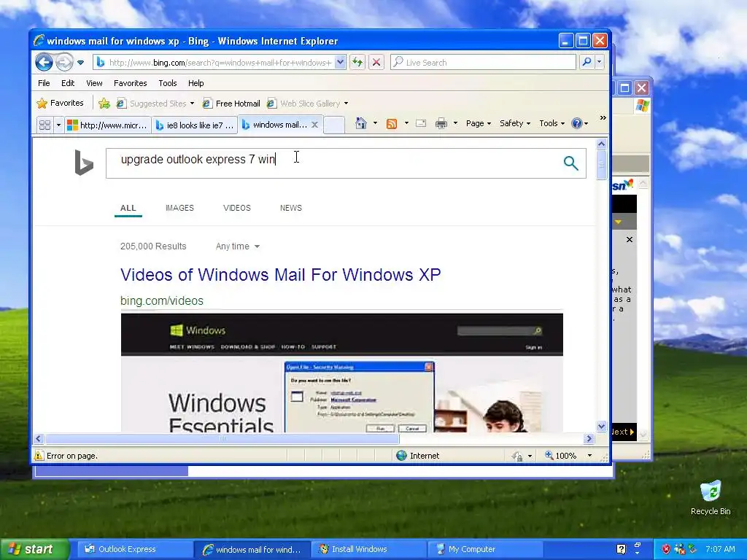Viewport: 747px width, 560px height.
Task: Switch to Install Windows taskbar button
Action: click(369, 550)
